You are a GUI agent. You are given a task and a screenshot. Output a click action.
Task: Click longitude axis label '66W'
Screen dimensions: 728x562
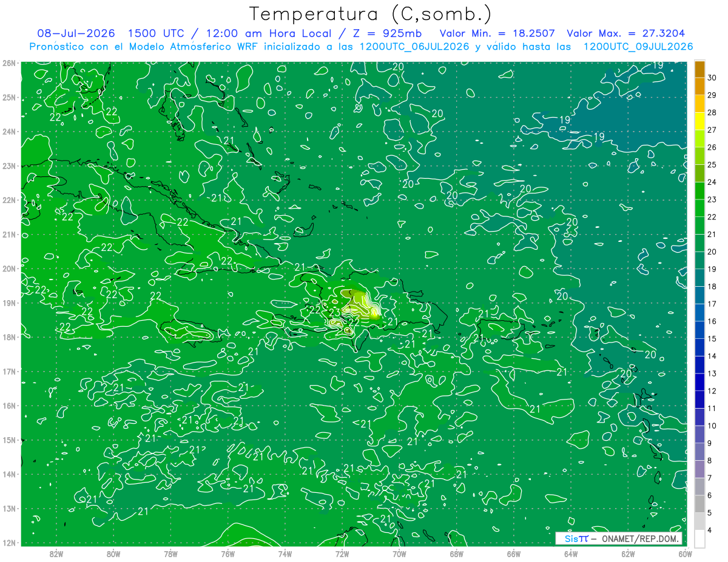513,554
